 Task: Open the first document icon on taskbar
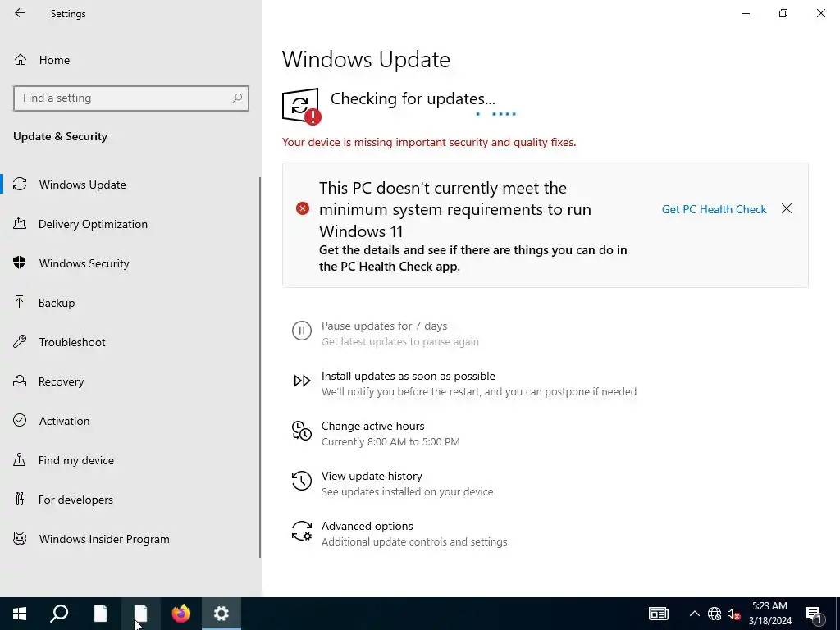[100, 614]
